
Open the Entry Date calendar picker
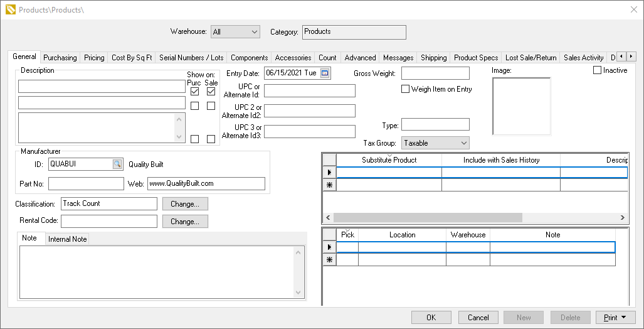pyautogui.click(x=325, y=73)
